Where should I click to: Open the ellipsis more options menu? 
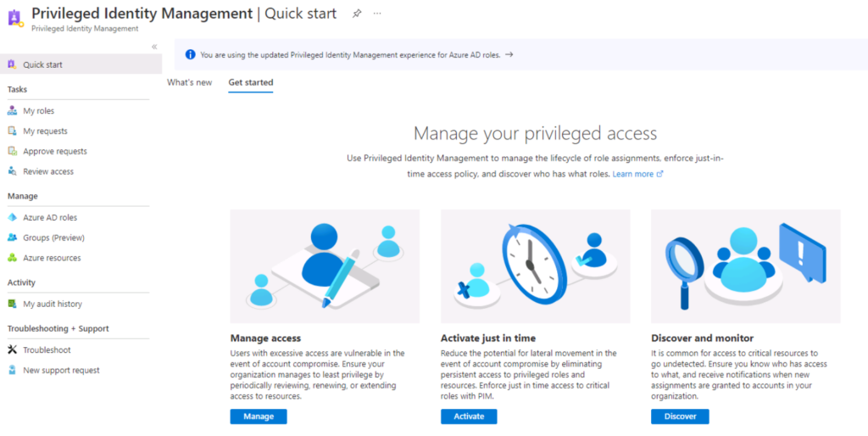pos(377,14)
